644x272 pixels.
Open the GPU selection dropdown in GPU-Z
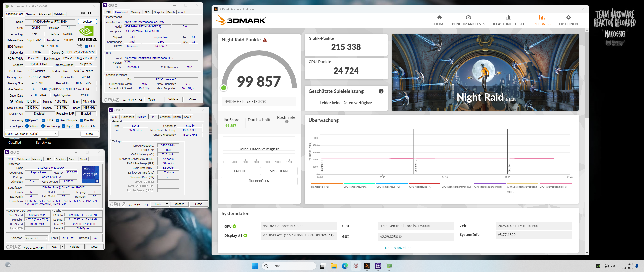31,134
